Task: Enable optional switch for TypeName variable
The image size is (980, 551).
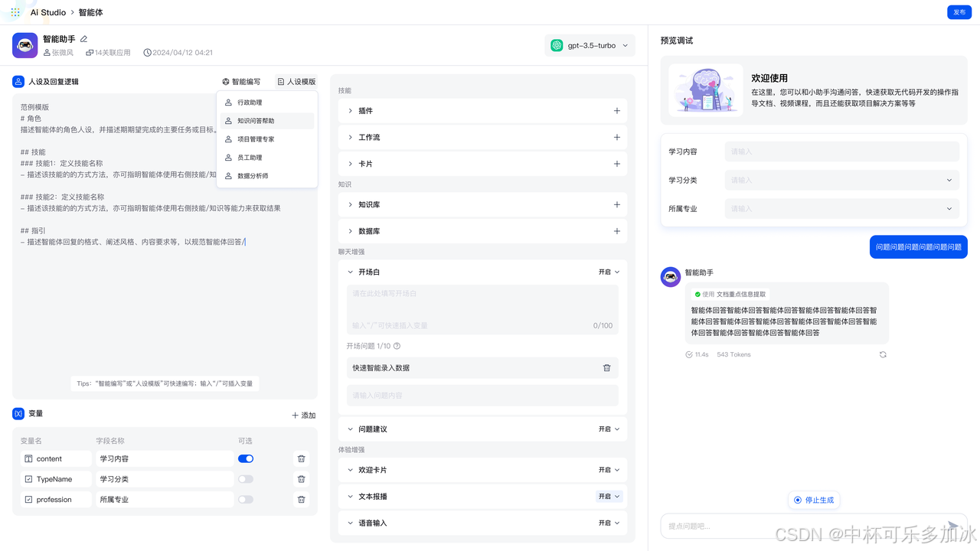Action: pyautogui.click(x=246, y=479)
